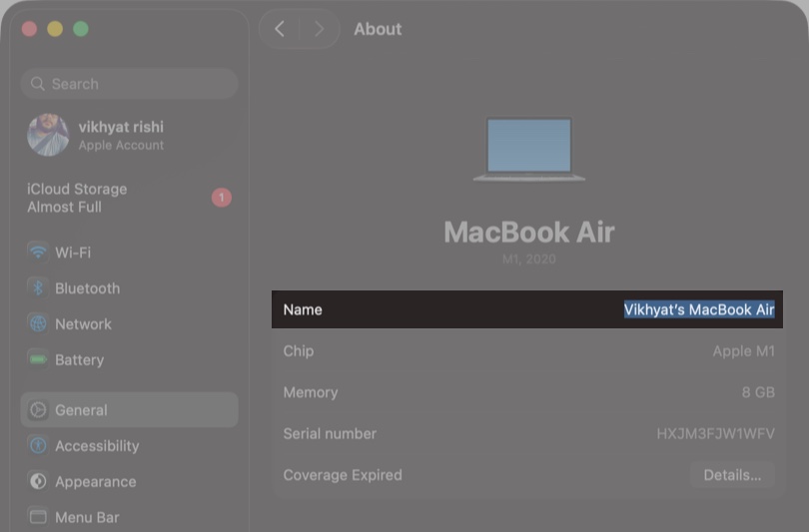Viewport: 809px width, 532px height.
Task: Click the MacBook Air heading
Action: (x=528, y=232)
